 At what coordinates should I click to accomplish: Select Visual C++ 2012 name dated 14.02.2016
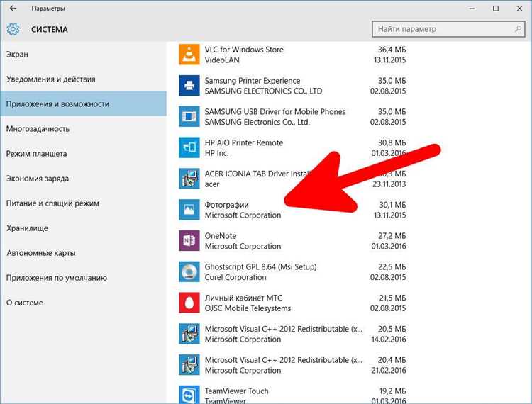coord(284,329)
